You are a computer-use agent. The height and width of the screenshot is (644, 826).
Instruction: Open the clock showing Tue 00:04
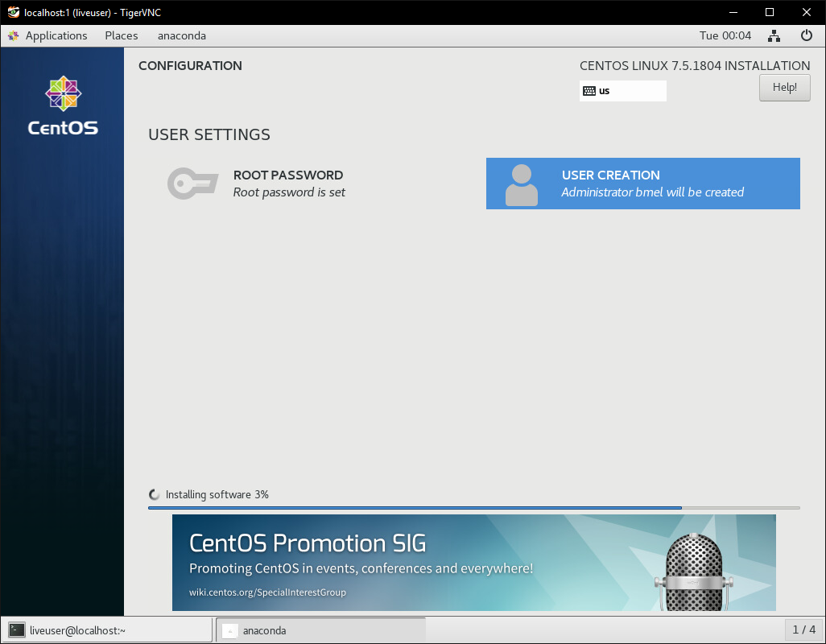725,35
